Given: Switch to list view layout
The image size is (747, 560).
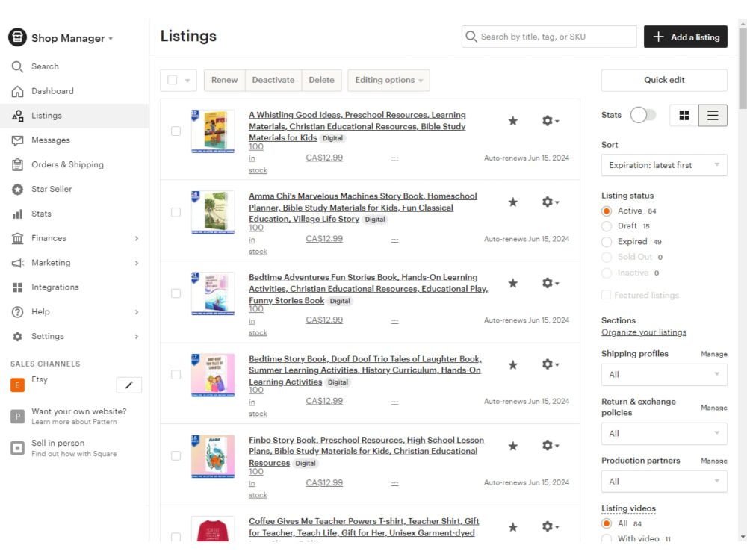Looking at the screenshot, I should click(713, 115).
